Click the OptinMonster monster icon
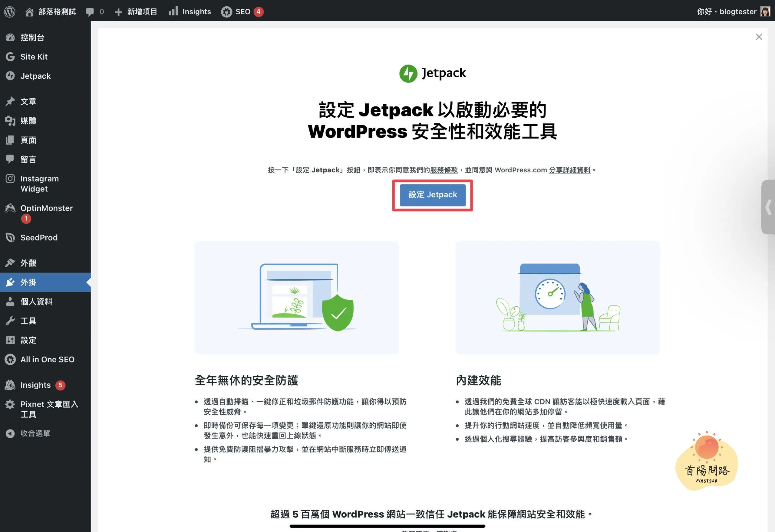 pos(10,208)
